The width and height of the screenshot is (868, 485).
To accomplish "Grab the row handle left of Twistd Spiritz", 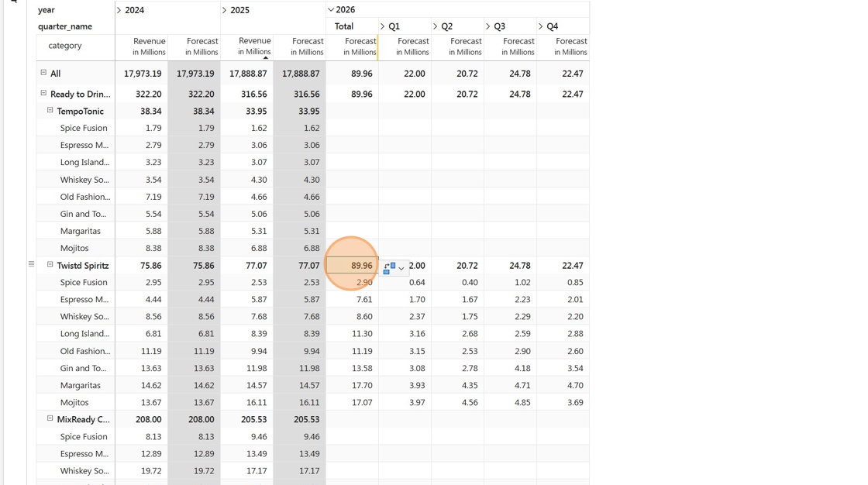I will [32, 264].
